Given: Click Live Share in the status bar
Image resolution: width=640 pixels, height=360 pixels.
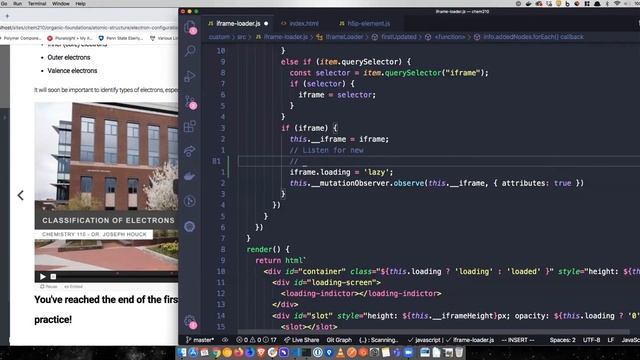Looking at the screenshot, I should (302, 340).
